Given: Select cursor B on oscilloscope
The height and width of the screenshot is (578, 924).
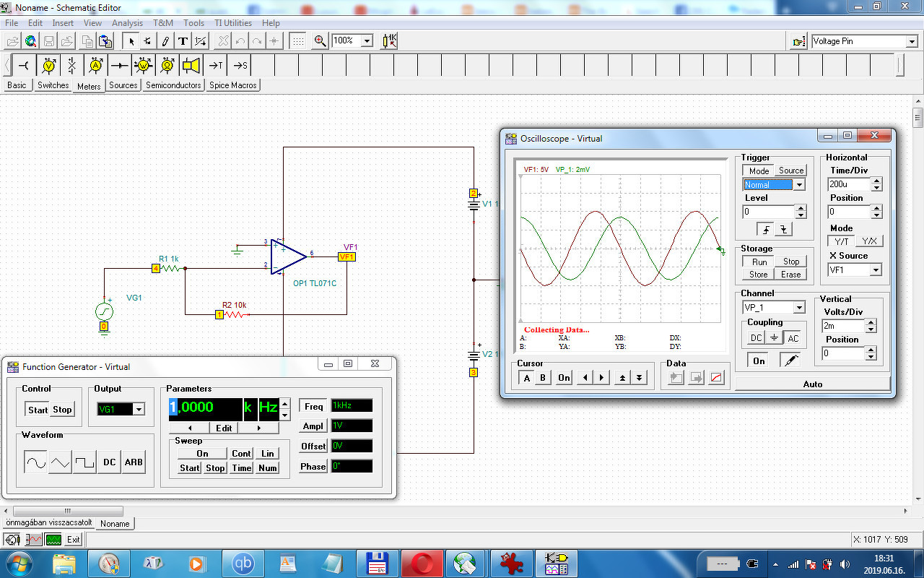Looking at the screenshot, I should [543, 378].
